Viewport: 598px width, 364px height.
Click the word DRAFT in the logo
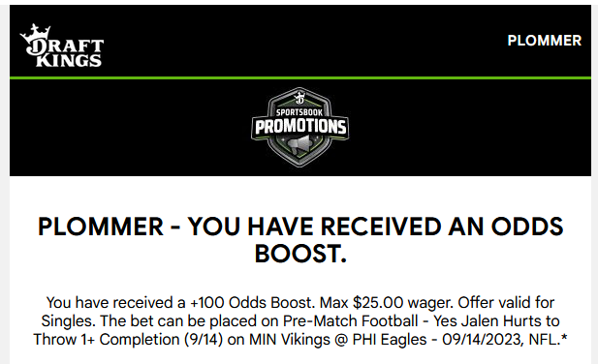point(65,45)
